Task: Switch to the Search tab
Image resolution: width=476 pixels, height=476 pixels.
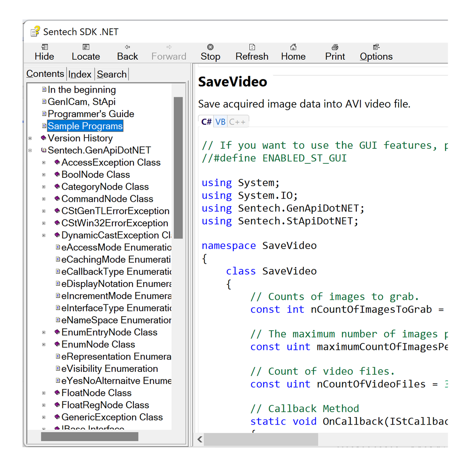Action: 112,74
